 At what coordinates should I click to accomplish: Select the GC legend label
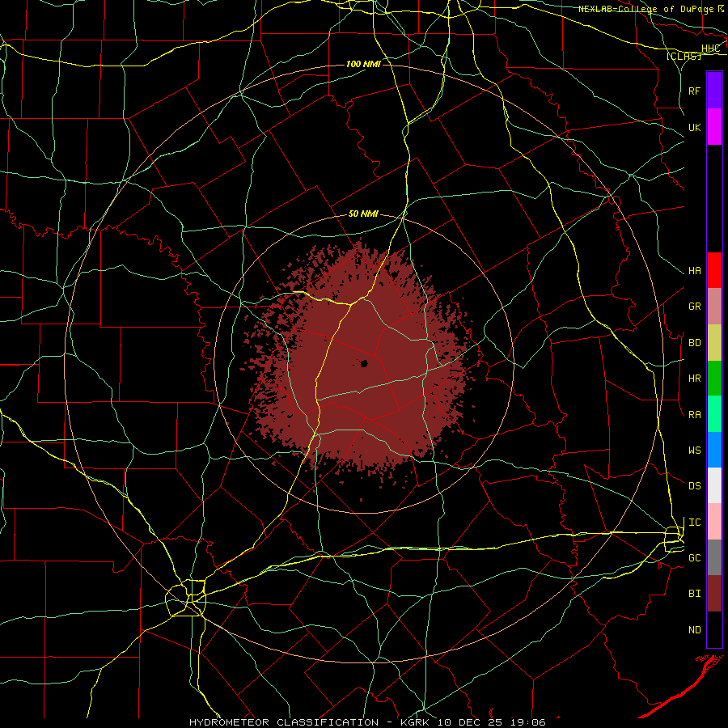(x=695, y=557)
